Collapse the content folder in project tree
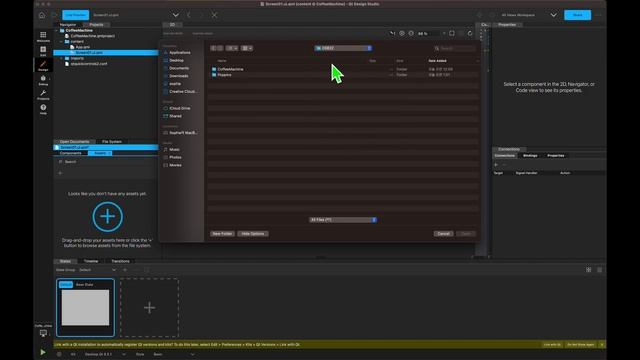640x360 pixels. tap(62, 42)
